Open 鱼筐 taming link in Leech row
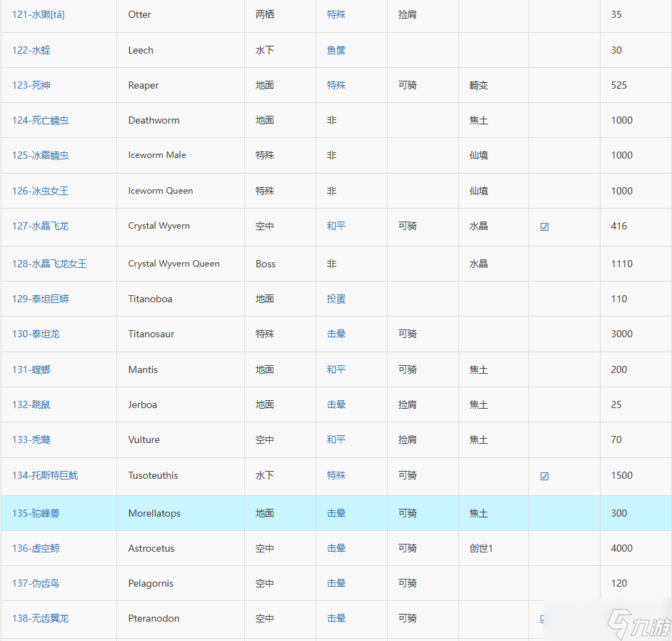The image size is (672, 641). 336,50
